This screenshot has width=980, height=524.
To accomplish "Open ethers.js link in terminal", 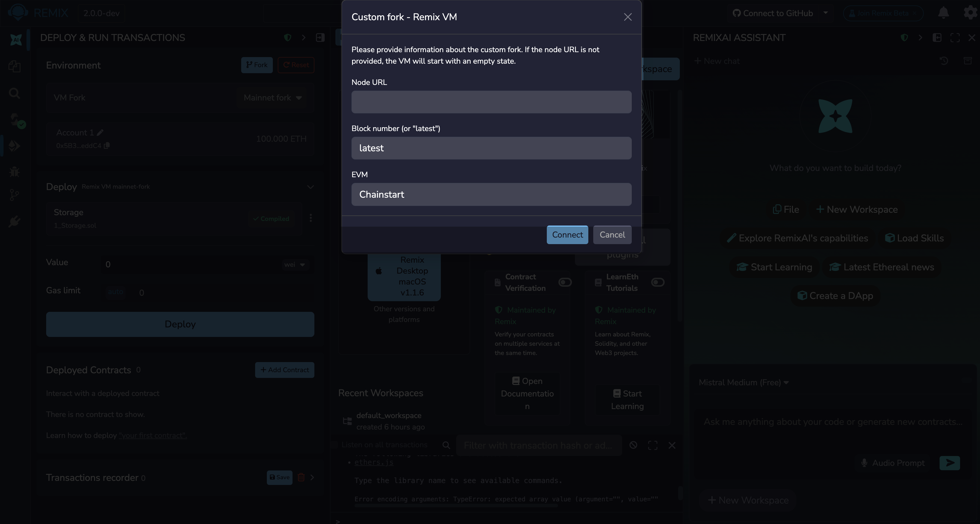I will click(374, 462).
